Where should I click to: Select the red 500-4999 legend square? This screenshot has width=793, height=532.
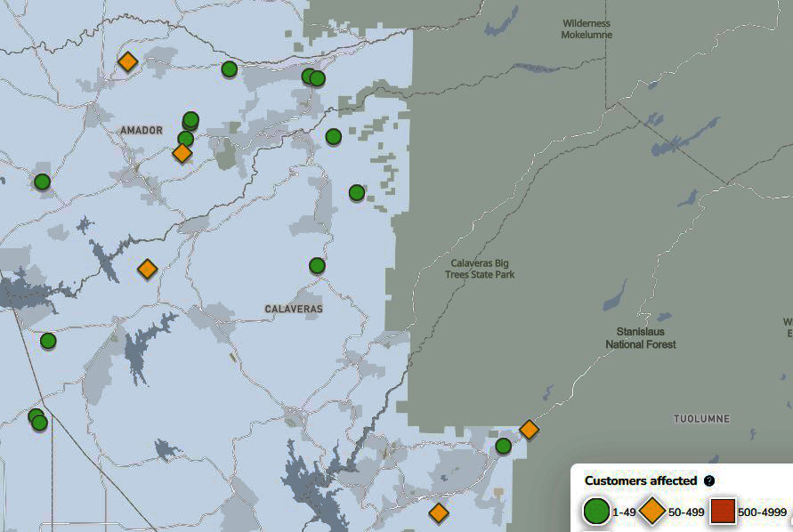[x=723, y=512]
